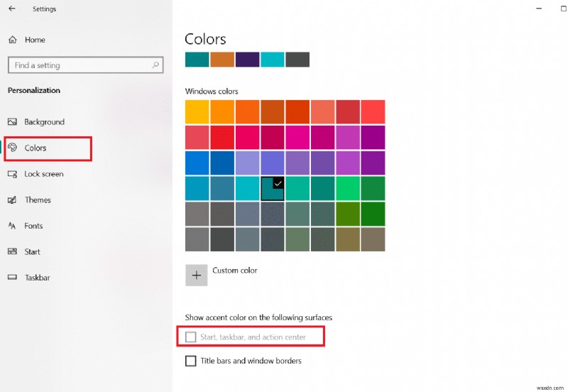This screenshot has height=392, width=568.
Task: Click the Find a setting search box
Action: click(78, 65)
